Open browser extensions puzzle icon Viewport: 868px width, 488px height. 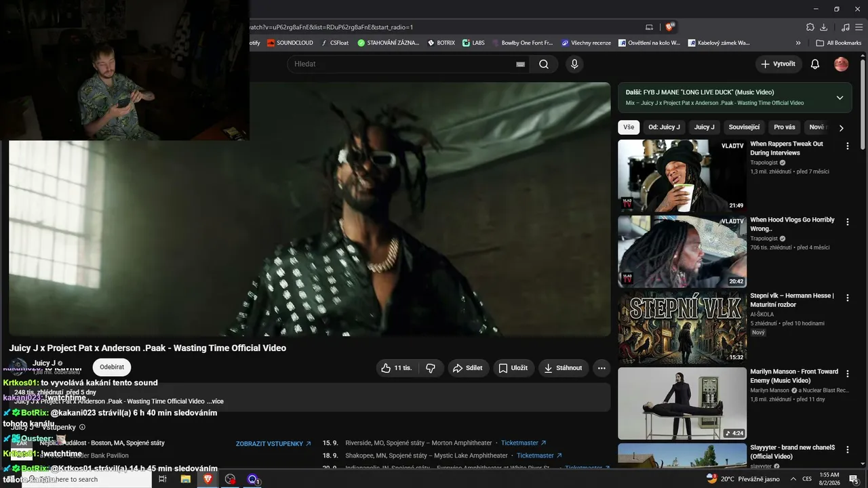point(810,27)
